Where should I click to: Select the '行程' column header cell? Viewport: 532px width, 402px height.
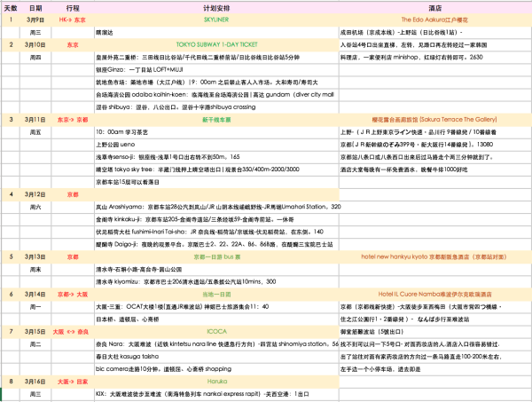point(73,8)
